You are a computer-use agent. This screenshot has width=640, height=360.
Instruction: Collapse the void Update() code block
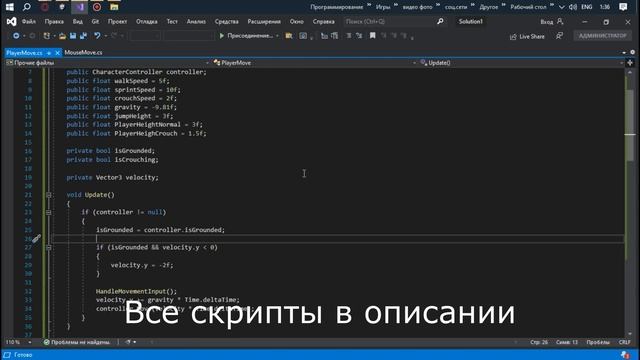[x=49, y=195]
